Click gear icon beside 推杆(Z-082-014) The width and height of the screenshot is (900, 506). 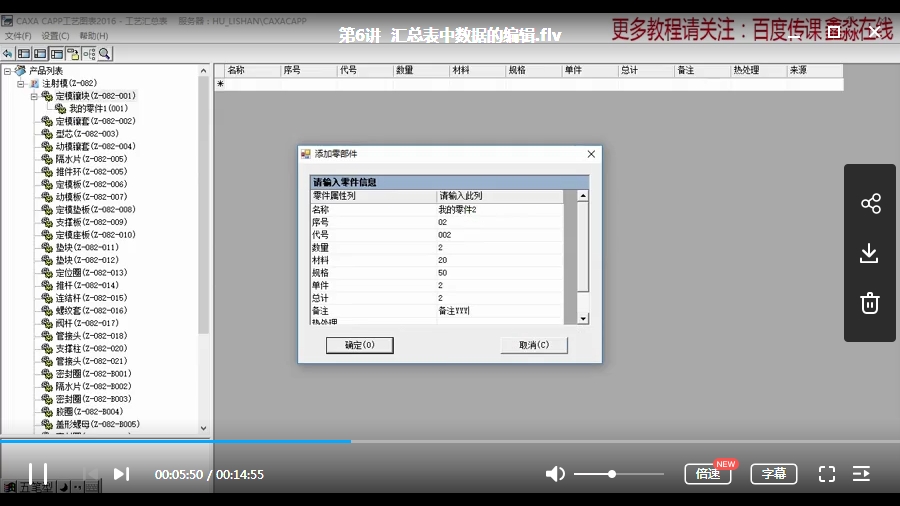pos(47,285)
